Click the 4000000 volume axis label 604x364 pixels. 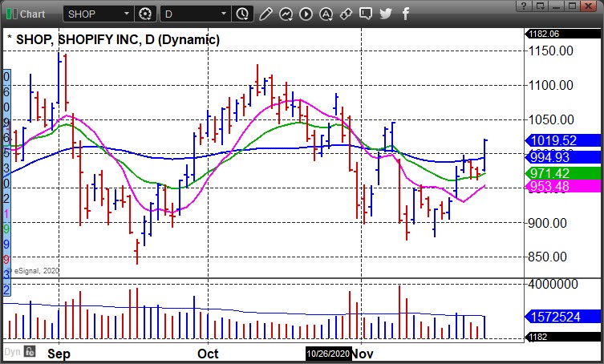pyautogui.click(x=553, y=285)
